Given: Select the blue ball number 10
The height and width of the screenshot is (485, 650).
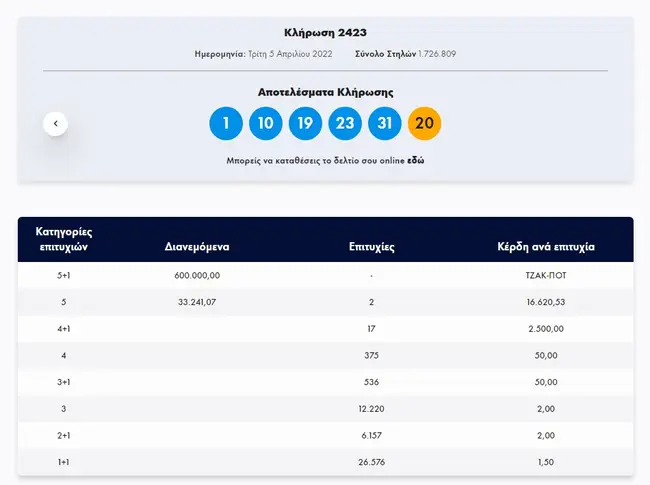Looking at the screenshot, I should click(x=266, y=123).
